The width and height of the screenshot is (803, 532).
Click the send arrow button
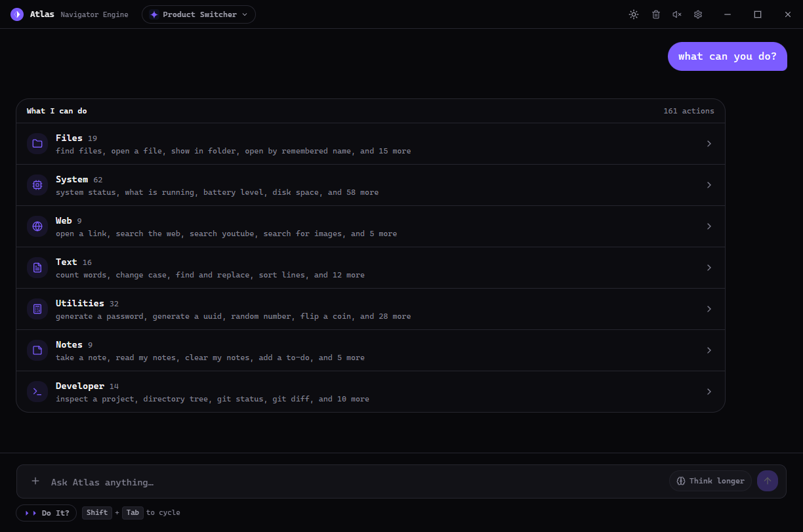768,481
